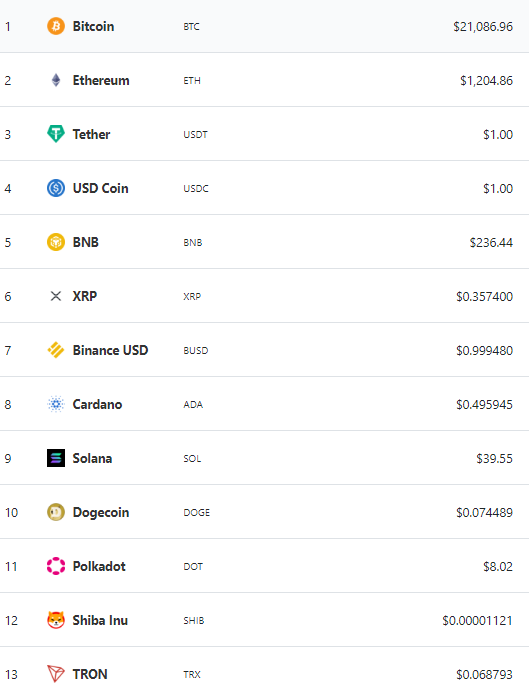Click the Solana price $39.55
Viewport: 529px width, 688px height.
tap(494, 459)
